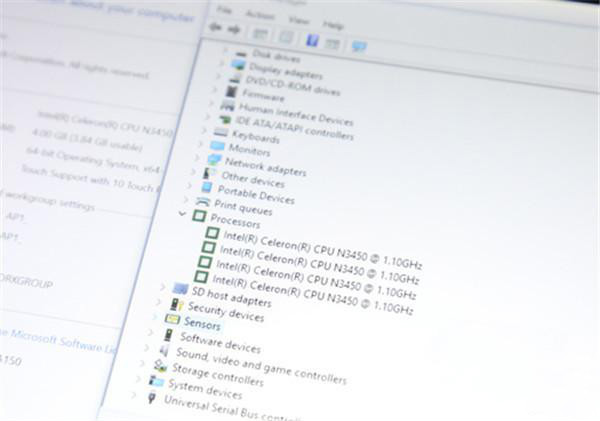Select the DVD/CD-ROM drives icon
Screen dimensions: 600x421
click(x=235, y=79)
